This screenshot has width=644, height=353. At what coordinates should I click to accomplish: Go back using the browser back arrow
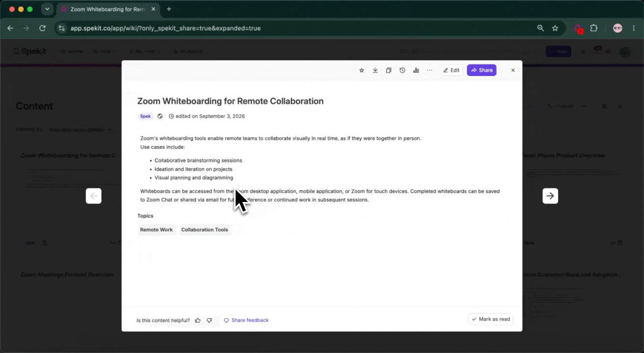pos(10,28)
